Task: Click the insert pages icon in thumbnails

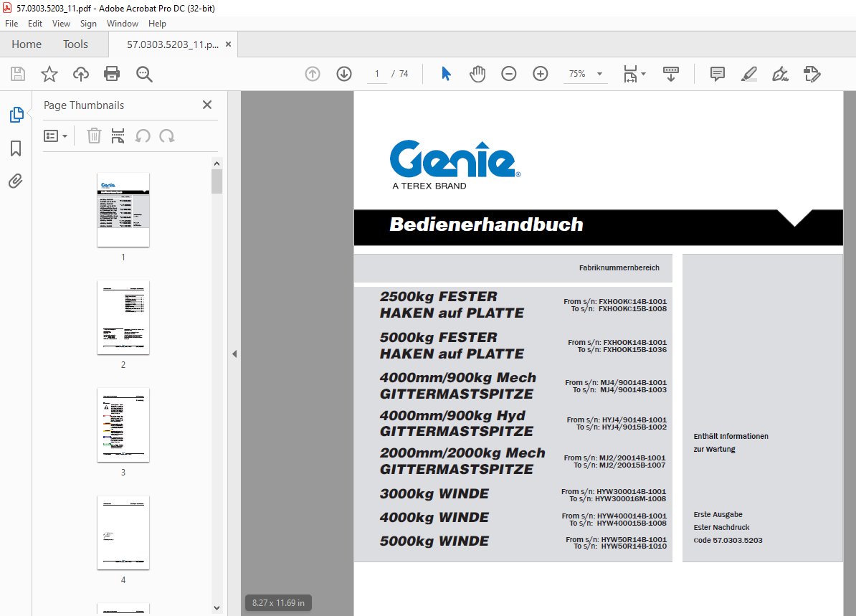Action: (118, 136)
